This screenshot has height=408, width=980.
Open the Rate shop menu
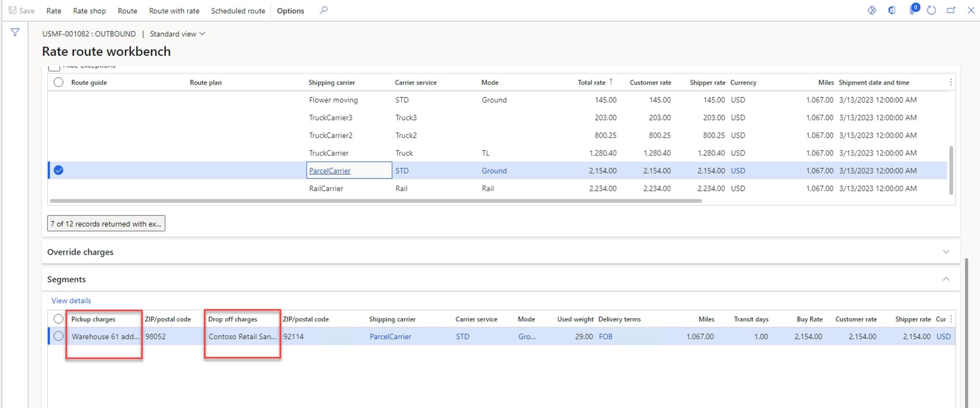pyautogui.click(x=89, y=10)
